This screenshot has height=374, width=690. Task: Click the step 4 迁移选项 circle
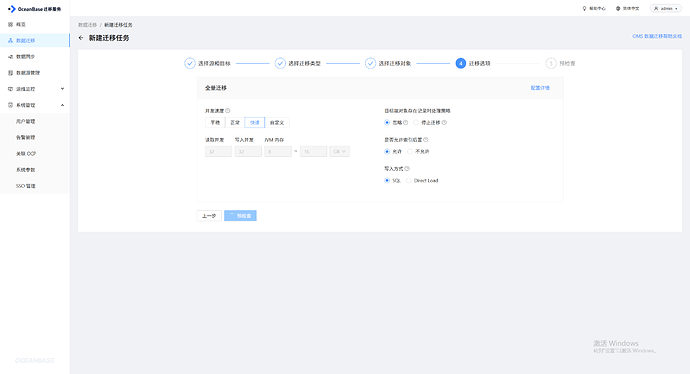(461, 63)
